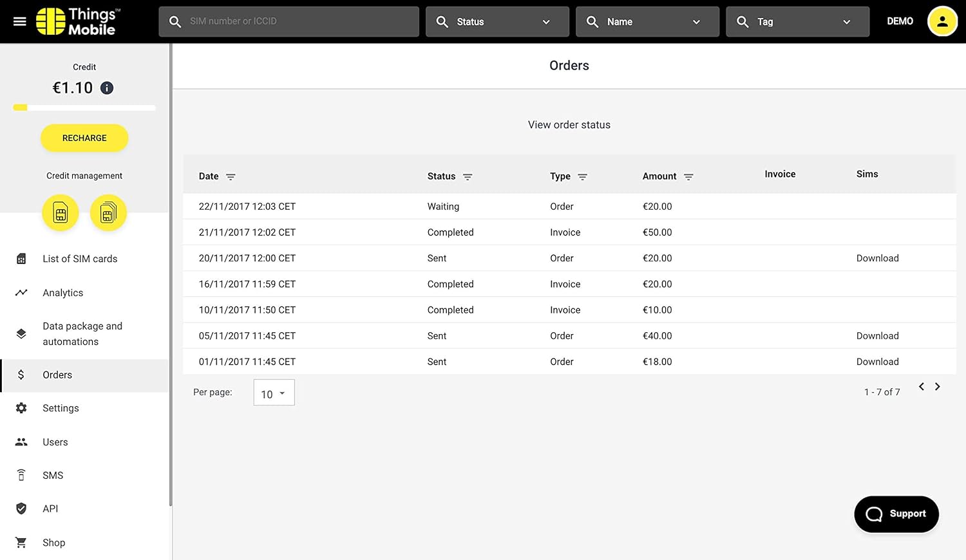This screenshot has height=560, width=966.
Task: Click the single SIM credit management icon
Action: click(x=61, y=213)
